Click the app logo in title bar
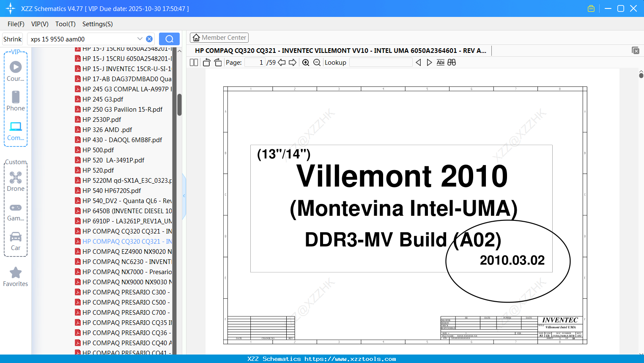The height and width of the screenshot is (363, 644). tap(11, 8)
